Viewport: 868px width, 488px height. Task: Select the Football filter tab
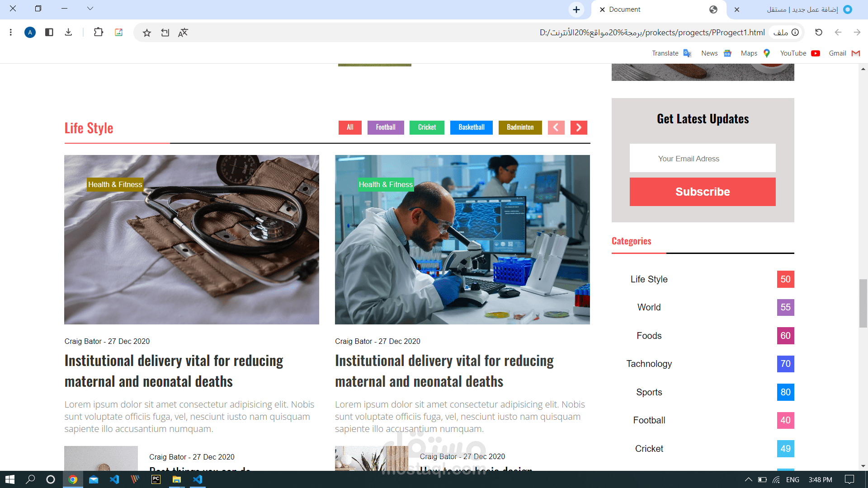tap(386, 127)
